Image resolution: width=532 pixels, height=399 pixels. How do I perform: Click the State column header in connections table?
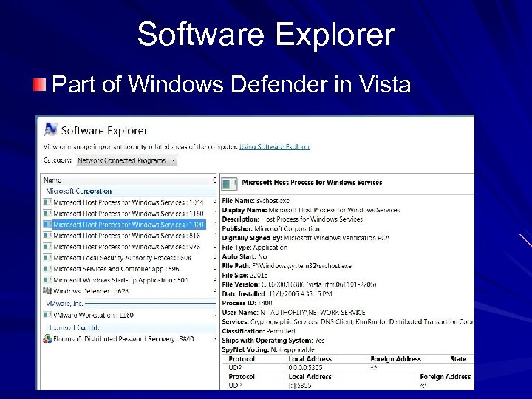click(x=458, y=359)
